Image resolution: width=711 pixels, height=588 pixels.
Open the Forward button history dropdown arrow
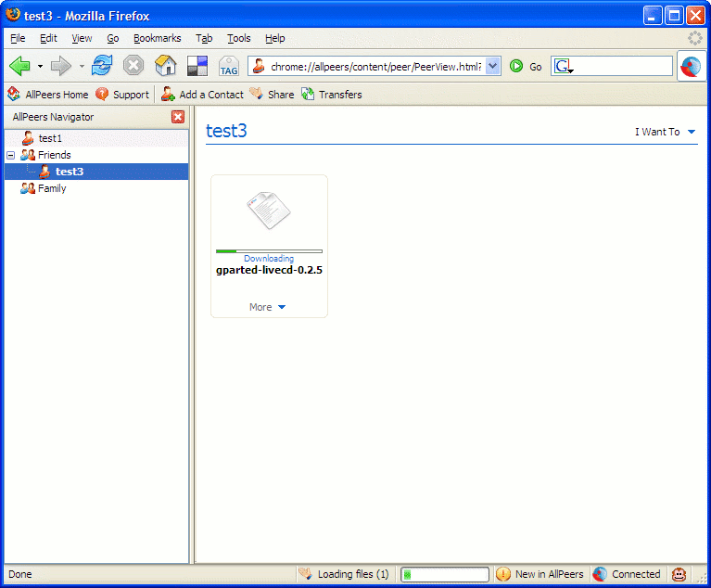[x=82, y=66]
